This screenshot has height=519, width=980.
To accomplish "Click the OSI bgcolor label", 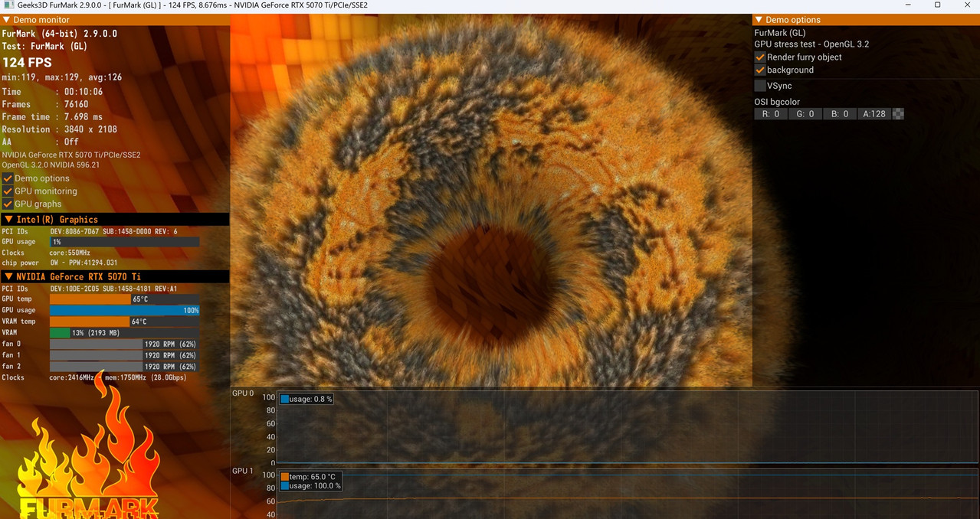I will click(777, 102).
